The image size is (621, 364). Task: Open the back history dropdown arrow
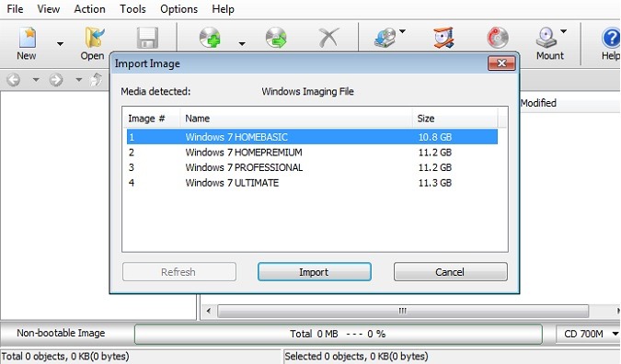point(36,80)
